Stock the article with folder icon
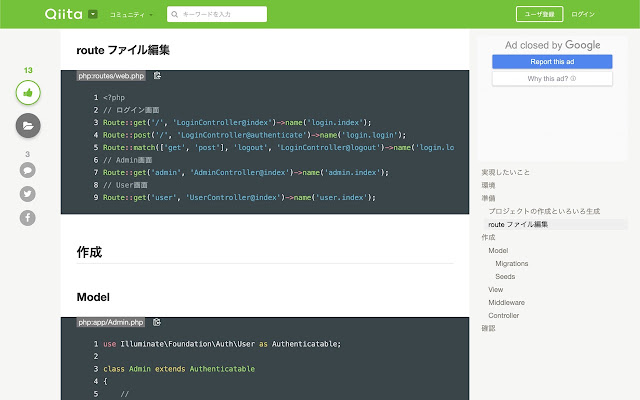This screenshot has height=400, width=640. pos(28,125)
